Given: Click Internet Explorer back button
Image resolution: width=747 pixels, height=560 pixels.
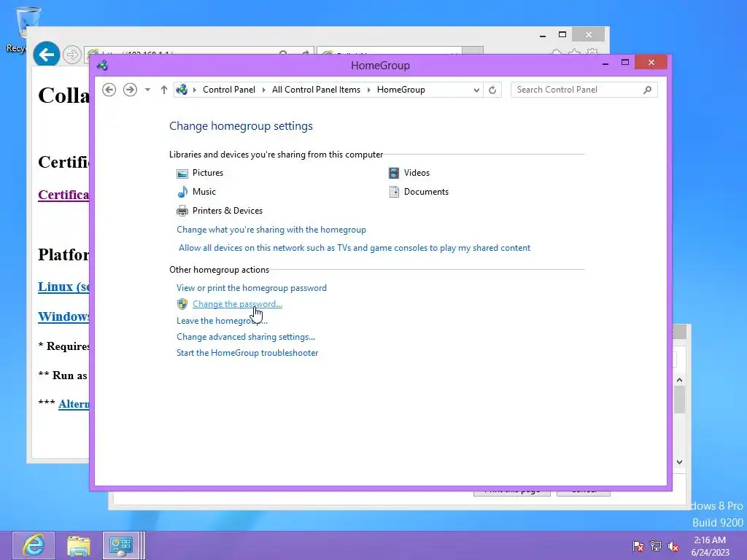Looking at the screenshot, I should click(x=46, y=55).
